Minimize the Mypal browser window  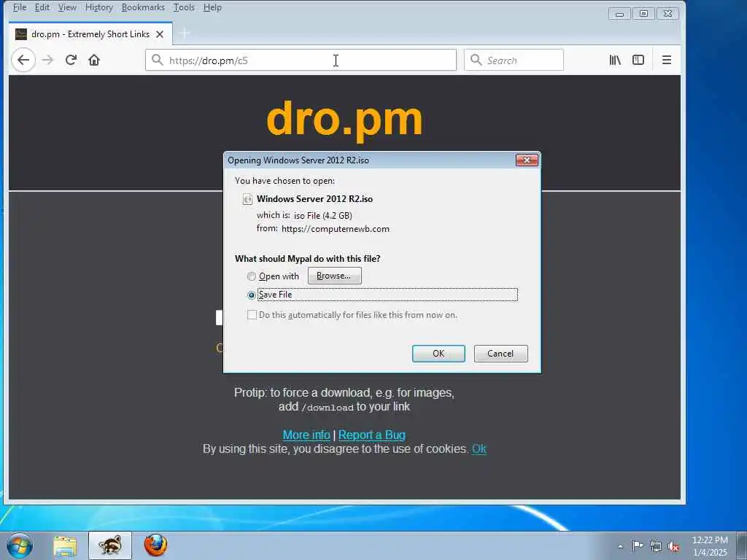pos(620,14)
